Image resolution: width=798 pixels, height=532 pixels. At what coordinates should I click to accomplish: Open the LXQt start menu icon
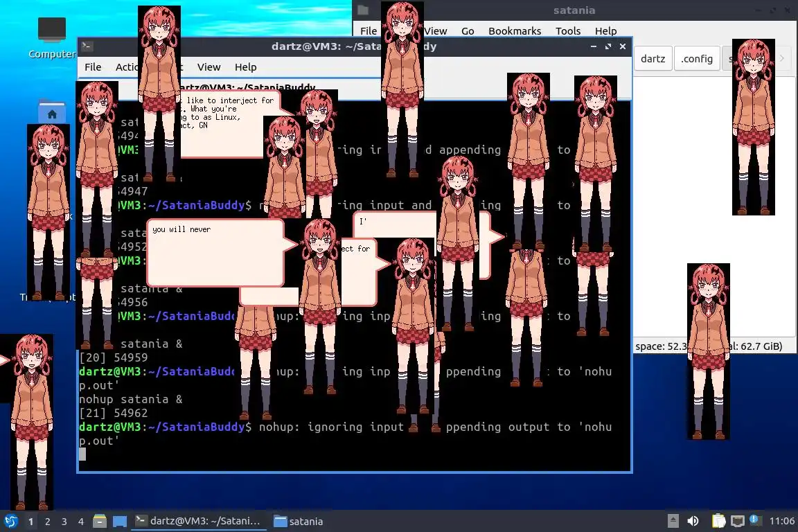11,522
